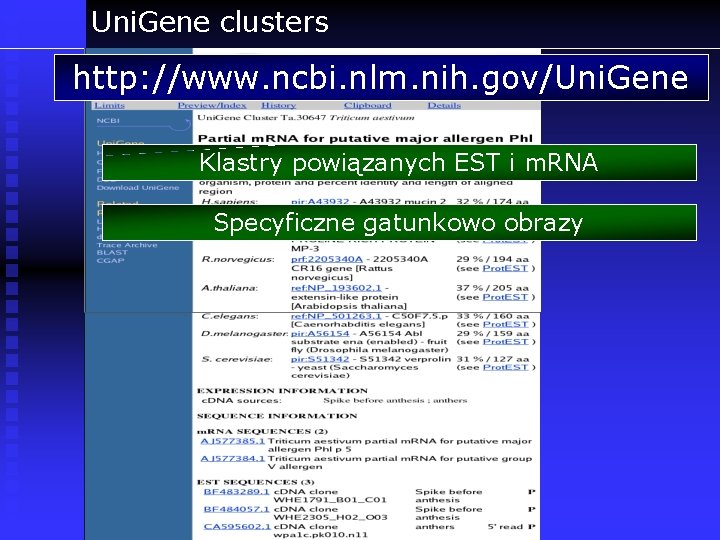Click 'Partial mRNA for putative major allergen' title
The width and height of the screenshot is (720, 540).
365,138
